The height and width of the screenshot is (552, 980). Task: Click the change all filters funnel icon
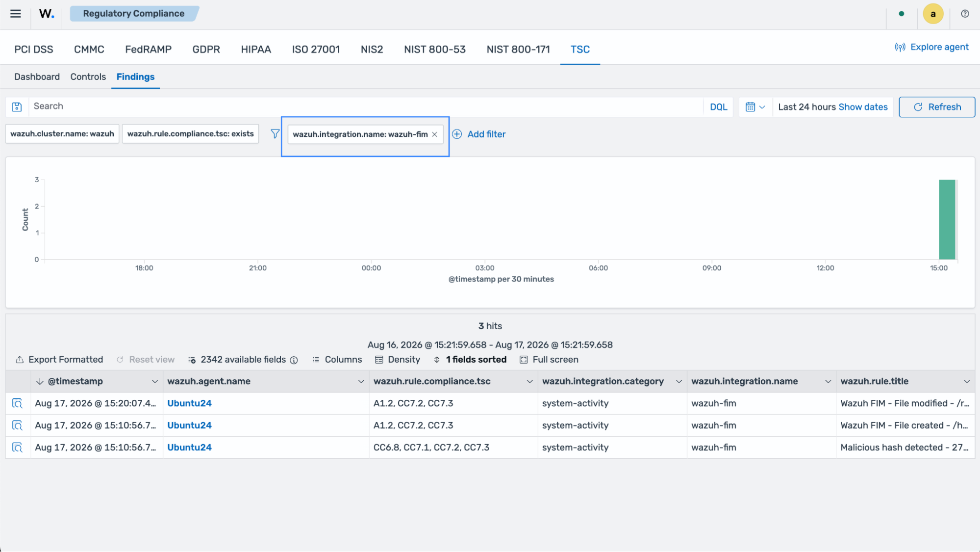275,134
